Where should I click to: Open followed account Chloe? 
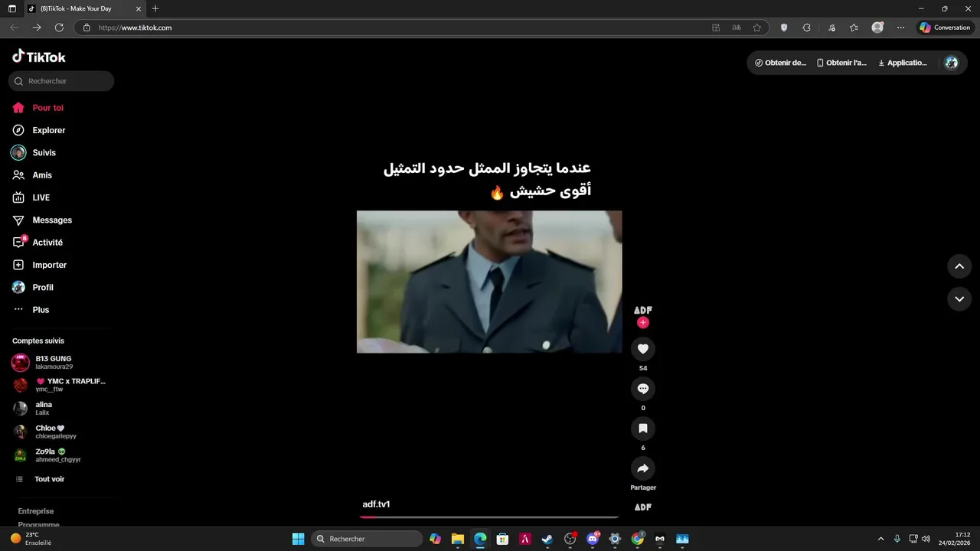tap(60, 432)
